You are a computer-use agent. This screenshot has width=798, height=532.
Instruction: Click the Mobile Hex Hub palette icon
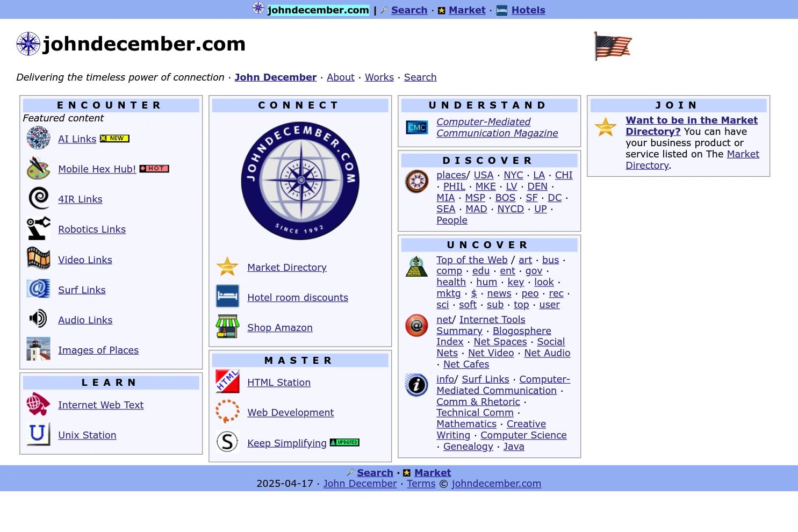point(38,168)
